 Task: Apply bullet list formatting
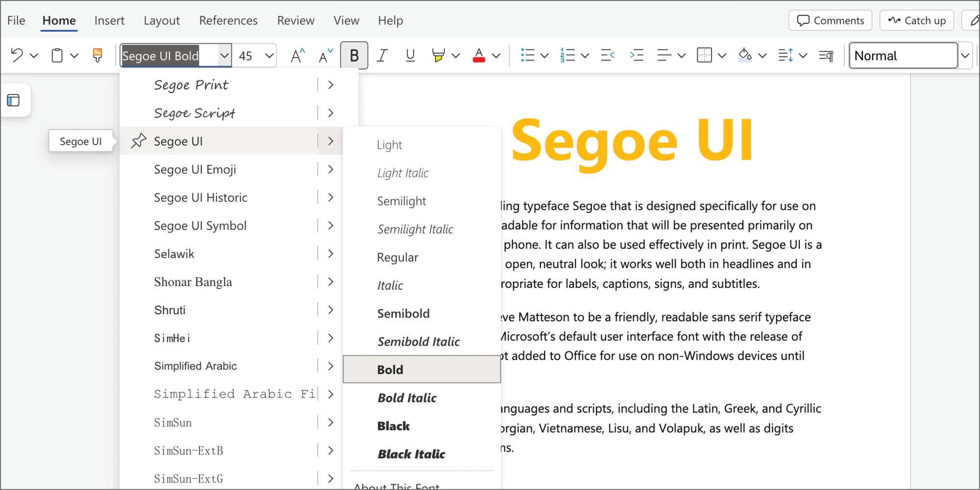[x=529, y=55]
